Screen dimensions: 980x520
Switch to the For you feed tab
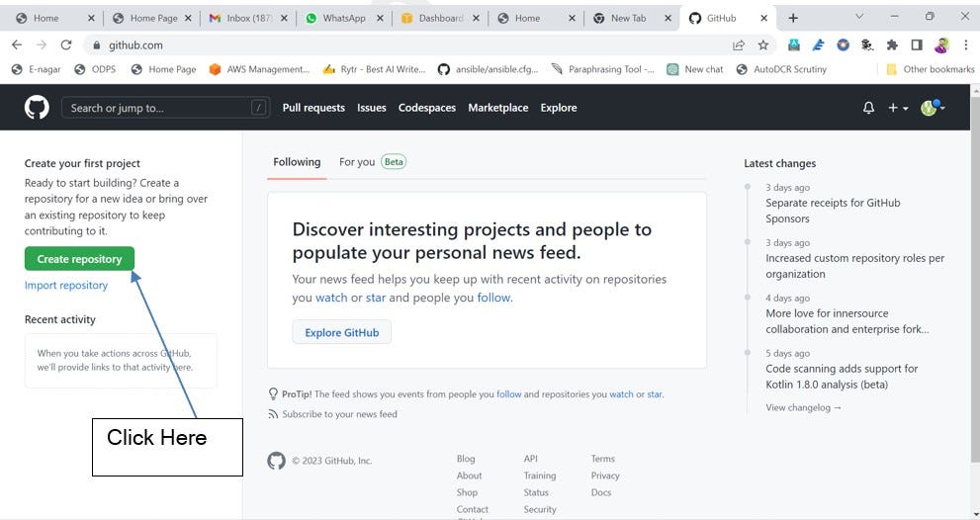click(x=357, y=162)
